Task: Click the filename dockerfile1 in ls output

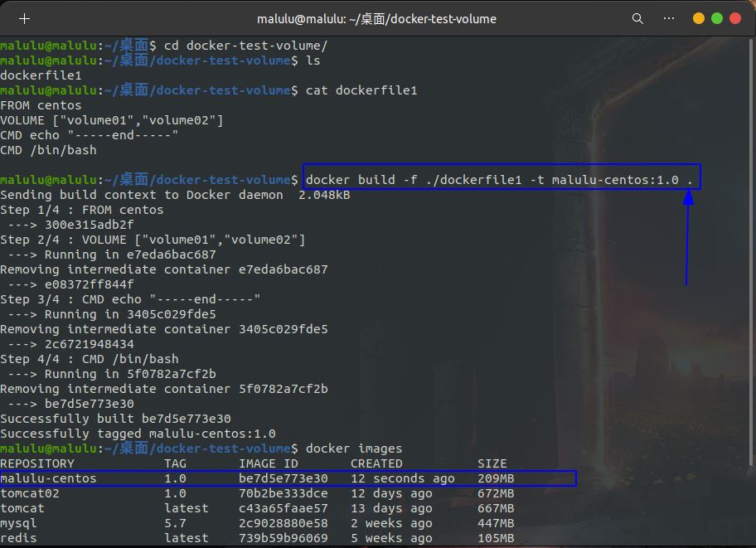Action: [40, 75]
